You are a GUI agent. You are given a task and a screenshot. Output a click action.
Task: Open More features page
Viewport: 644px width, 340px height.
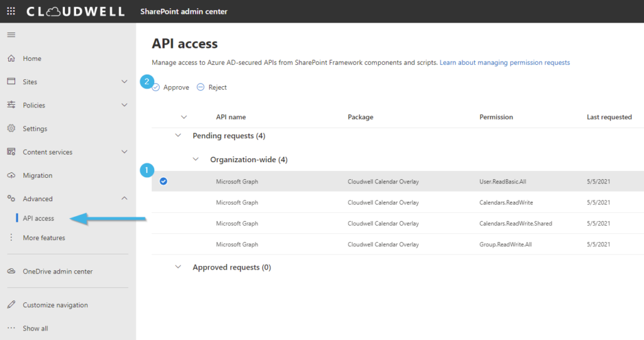[44, 238]
